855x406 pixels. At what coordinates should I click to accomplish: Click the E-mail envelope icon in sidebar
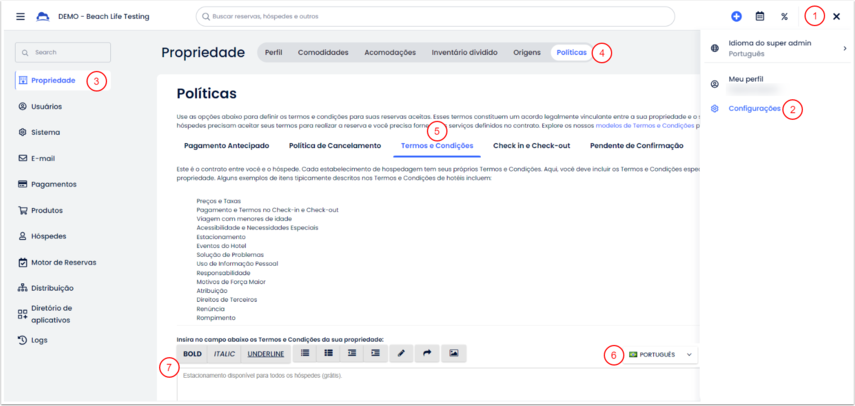(23, 159)
